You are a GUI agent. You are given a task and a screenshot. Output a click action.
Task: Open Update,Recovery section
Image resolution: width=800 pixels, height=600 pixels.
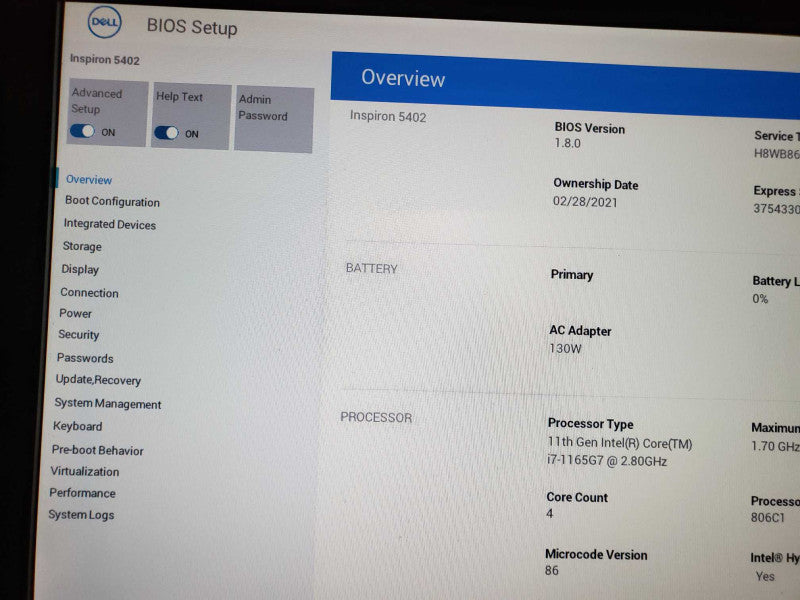click(98, 380)
